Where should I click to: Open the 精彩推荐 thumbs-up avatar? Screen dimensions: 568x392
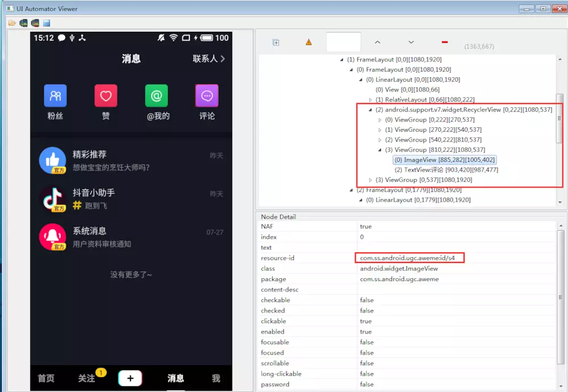[x=52, y=160]
